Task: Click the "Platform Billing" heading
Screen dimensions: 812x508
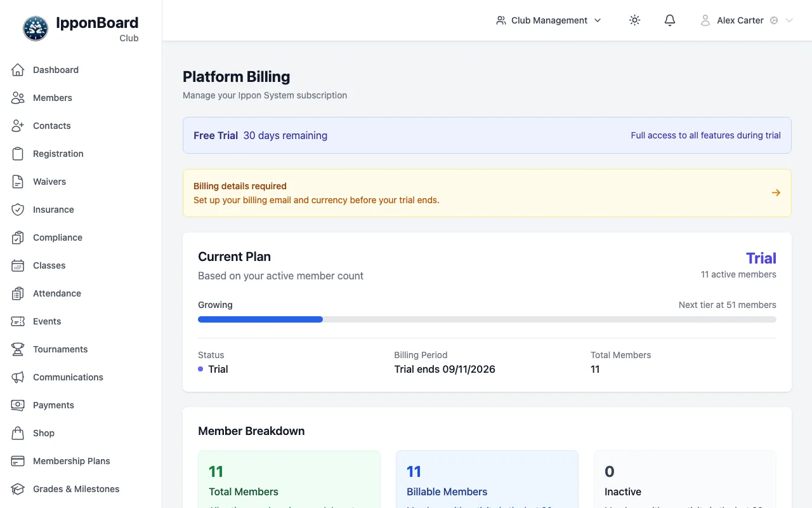Action: tap(236, 77)
